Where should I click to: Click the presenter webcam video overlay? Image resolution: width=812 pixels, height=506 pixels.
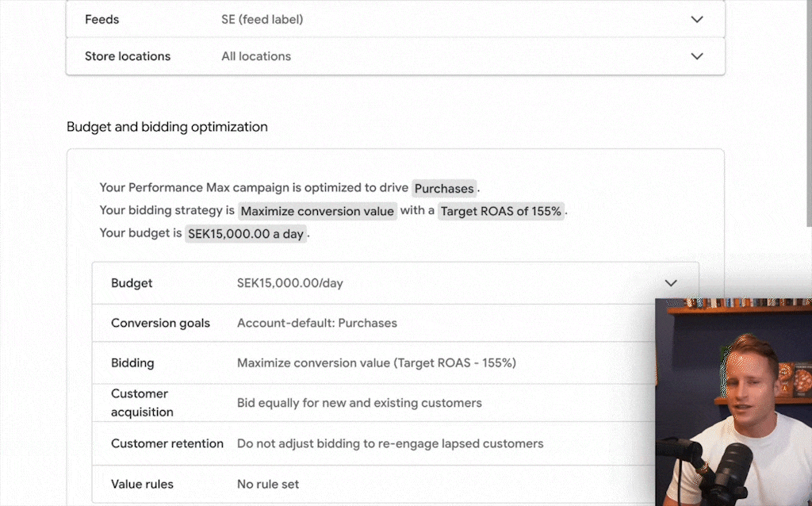(x=733, y=402)
